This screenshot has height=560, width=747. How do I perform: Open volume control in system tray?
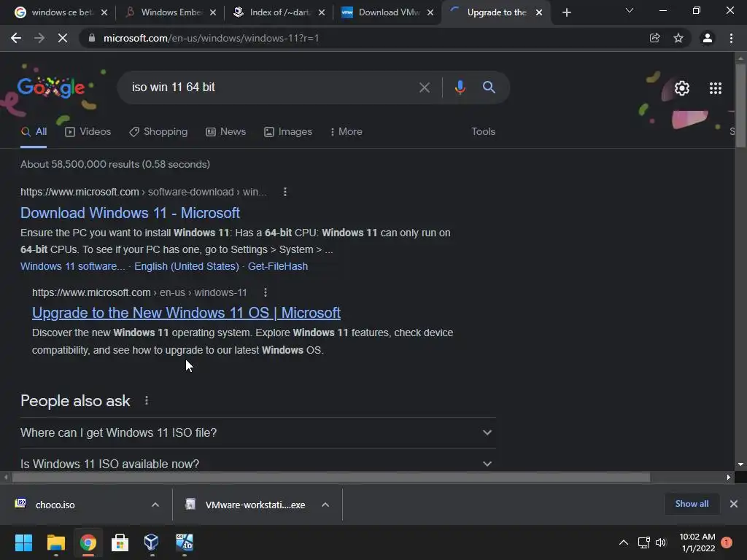click(661, 542)
